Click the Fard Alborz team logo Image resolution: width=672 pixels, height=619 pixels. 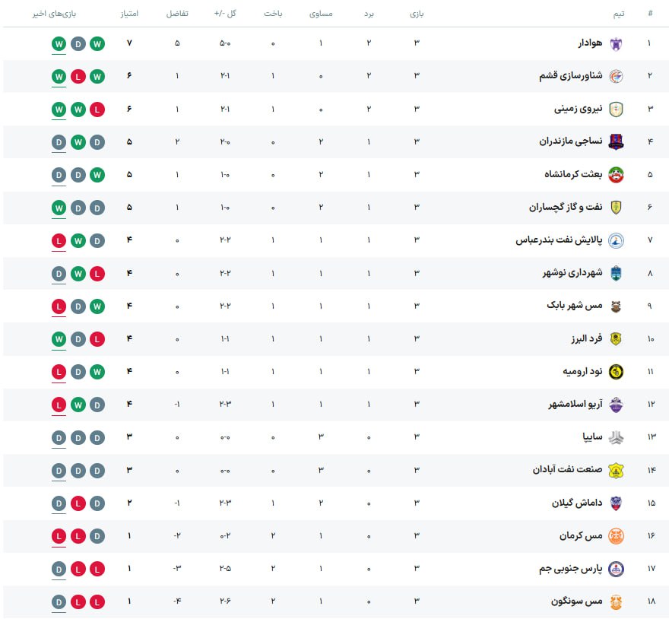point(616,339)
